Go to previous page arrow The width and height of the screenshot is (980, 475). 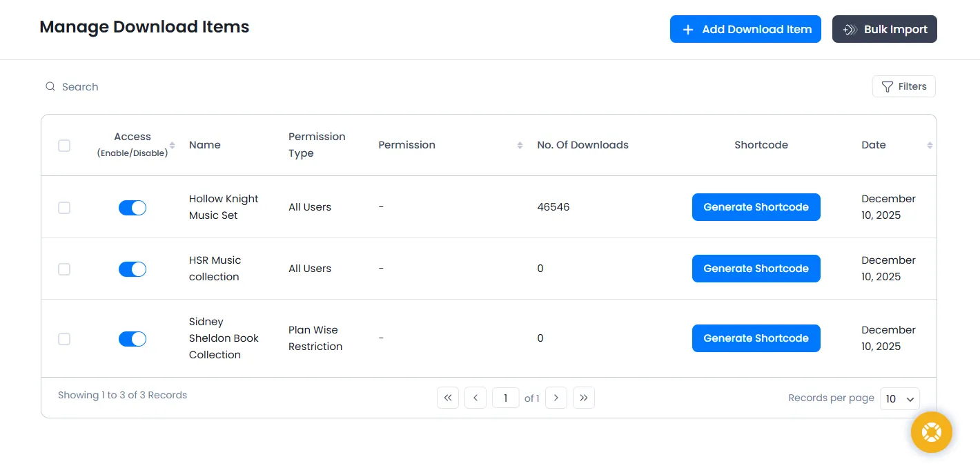click(475, 398)
